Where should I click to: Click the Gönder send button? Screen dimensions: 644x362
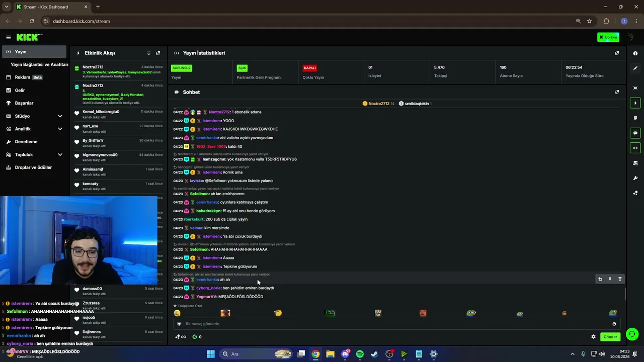click(610, 337)
